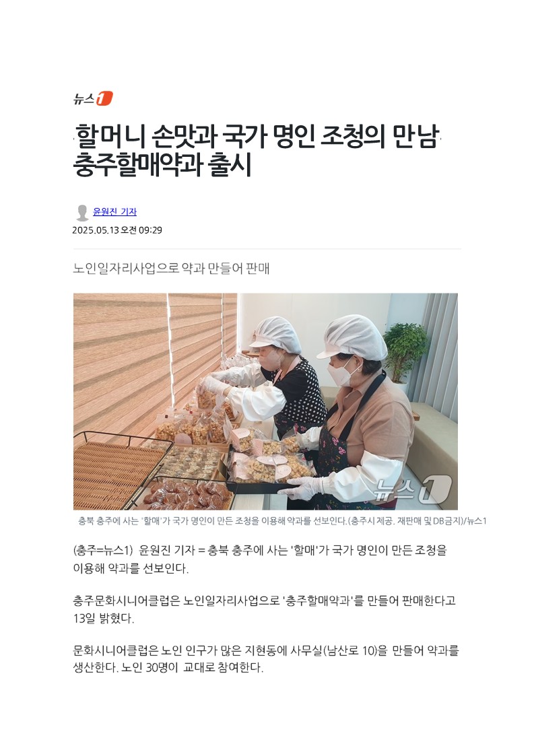Click the paragraph about 지현동 사무실(남산로 10)
This screenshot has width=534, height=756.
tap(266, 659)
